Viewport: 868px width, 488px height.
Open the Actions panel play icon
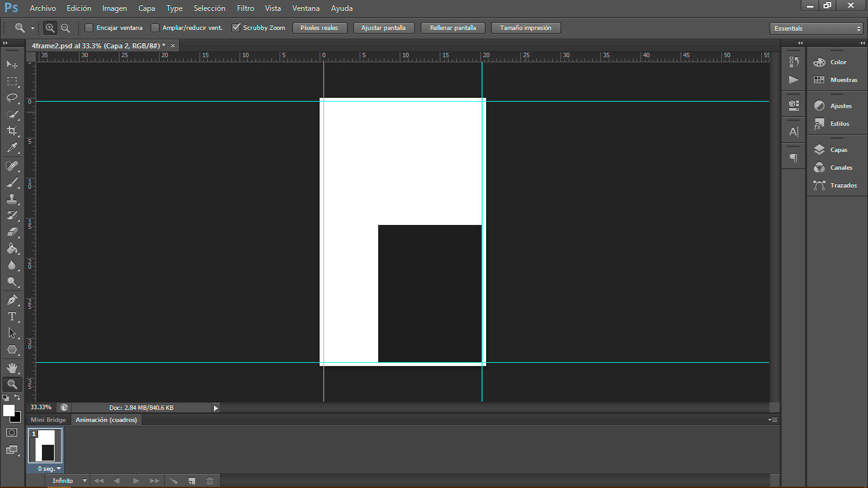click(794, 79)
